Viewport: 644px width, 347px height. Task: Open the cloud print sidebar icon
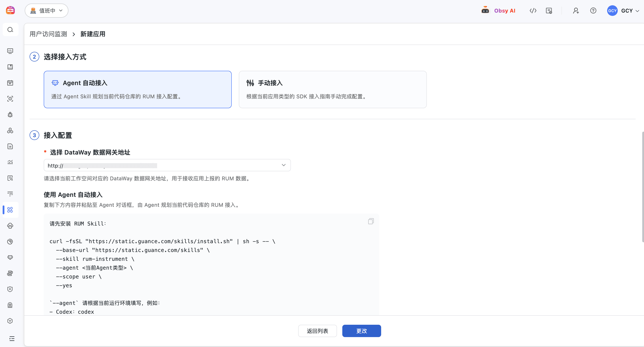[10, 226]
